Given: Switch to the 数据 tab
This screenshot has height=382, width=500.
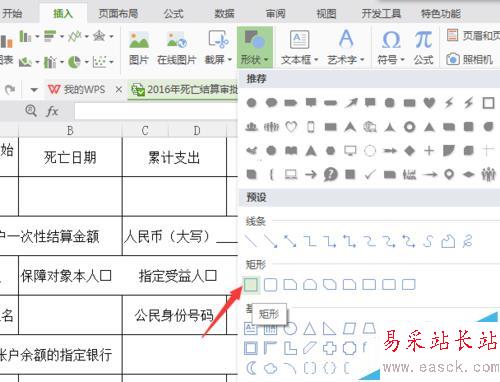Looking at the screenshot, I should [224, 14].
